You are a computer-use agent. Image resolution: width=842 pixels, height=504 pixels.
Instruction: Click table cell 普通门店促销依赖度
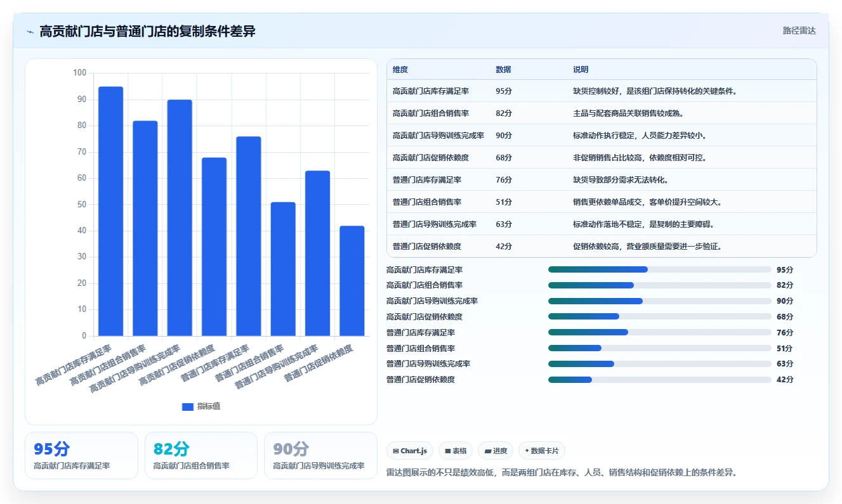pos(427,247)
